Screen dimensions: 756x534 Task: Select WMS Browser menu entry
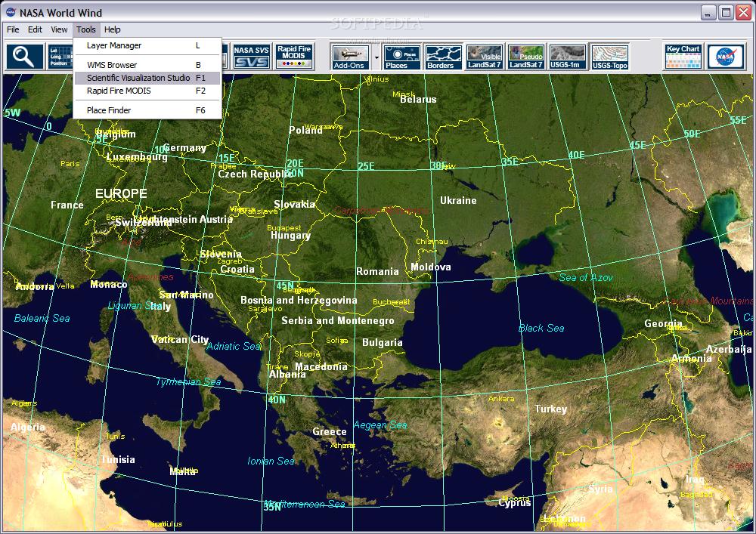(x=112, y=65)
